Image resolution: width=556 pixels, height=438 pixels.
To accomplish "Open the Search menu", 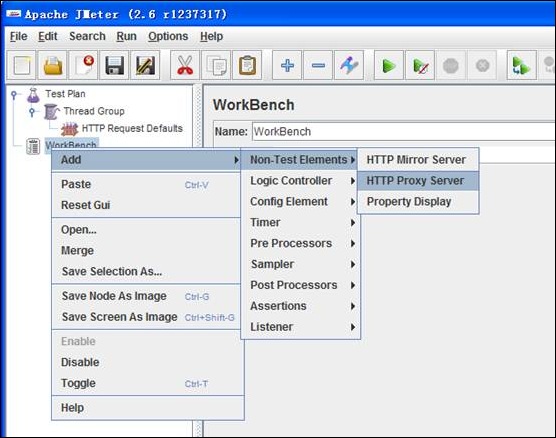I will click(87, 36).
